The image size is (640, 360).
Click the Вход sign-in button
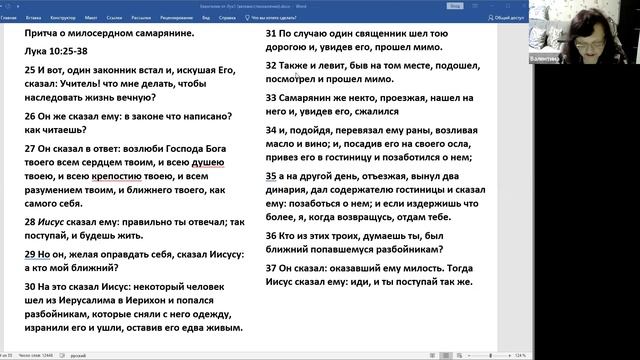pos(455,6)
